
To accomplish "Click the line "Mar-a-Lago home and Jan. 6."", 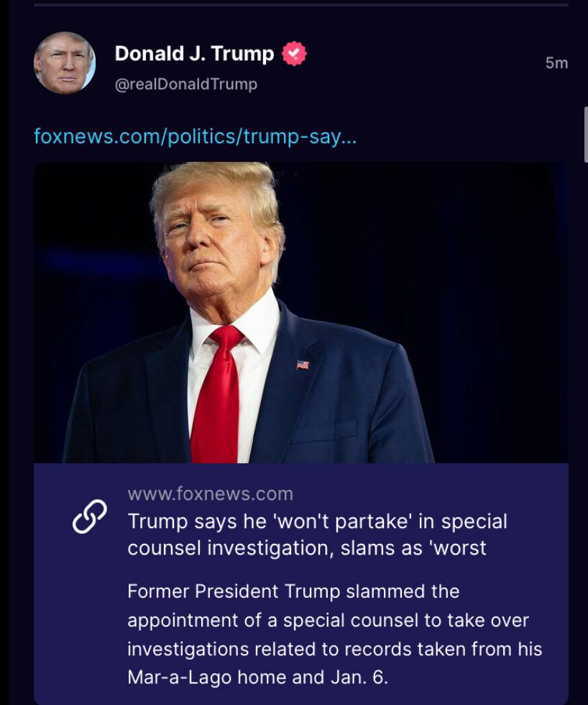I will coord(257,678).
